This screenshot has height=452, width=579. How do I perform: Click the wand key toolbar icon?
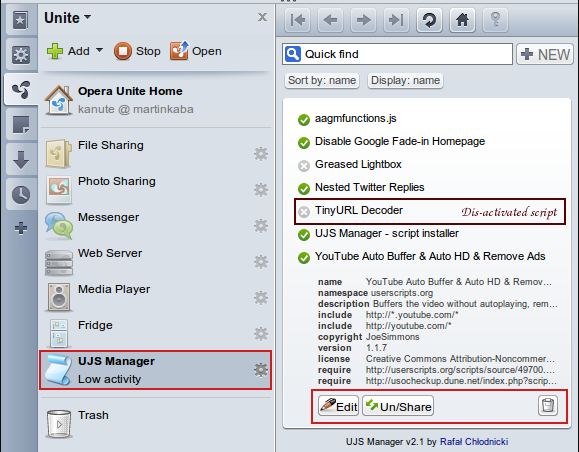496,20
